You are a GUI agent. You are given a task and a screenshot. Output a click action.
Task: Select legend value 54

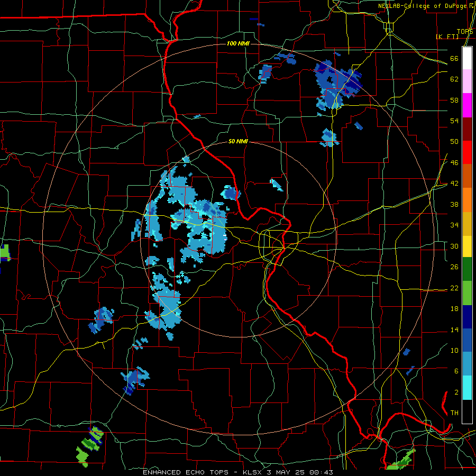click(454, 121)
